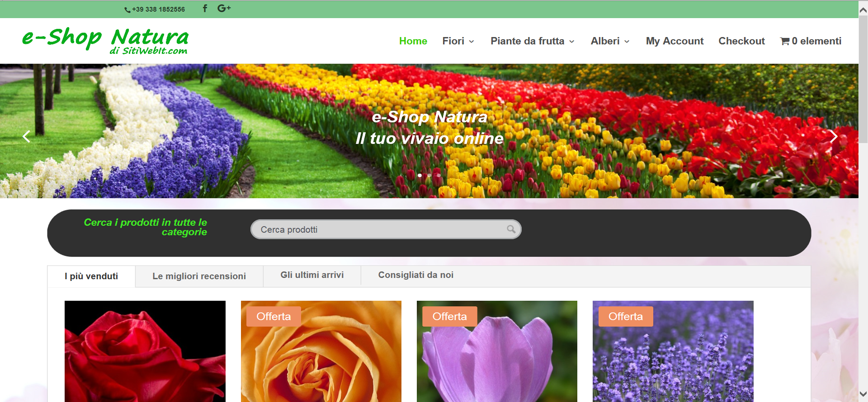This screenshot has height=402, width=868.
Task: Show next slide with right arrow
Action: point(834,136)
